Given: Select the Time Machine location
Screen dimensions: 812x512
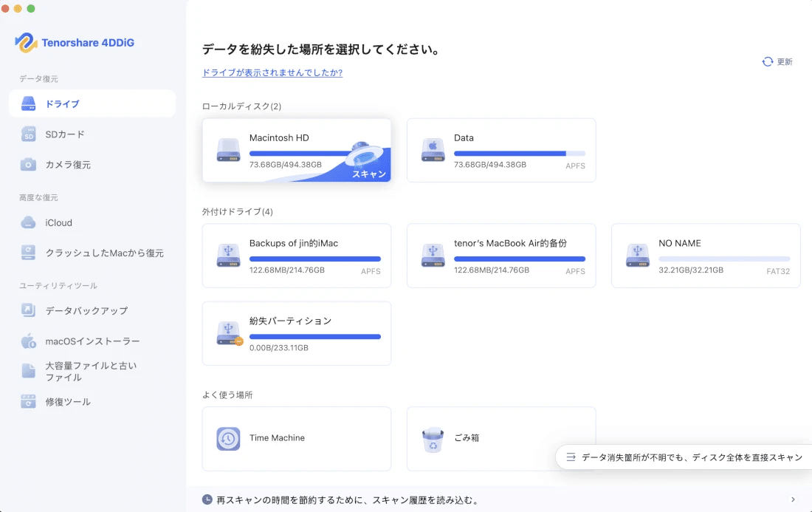Looking at the screenshot, I should [x=296, y=438].
